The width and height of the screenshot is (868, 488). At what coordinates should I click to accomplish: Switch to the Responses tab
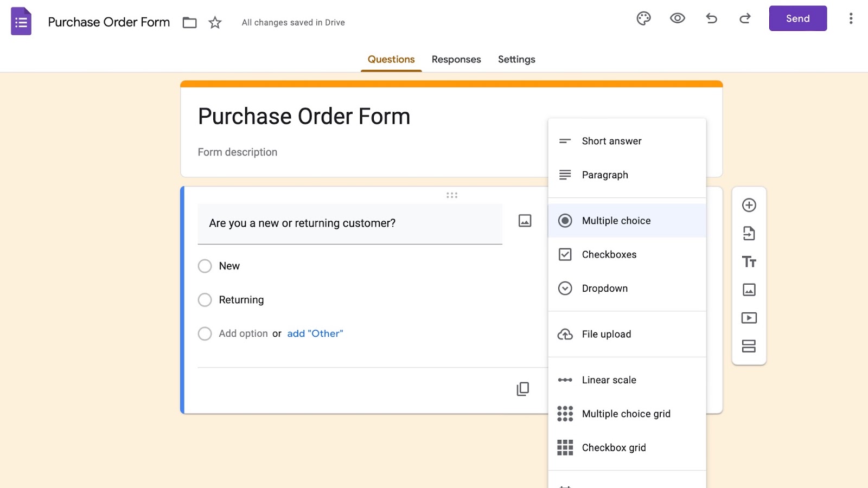coord(456,59)
